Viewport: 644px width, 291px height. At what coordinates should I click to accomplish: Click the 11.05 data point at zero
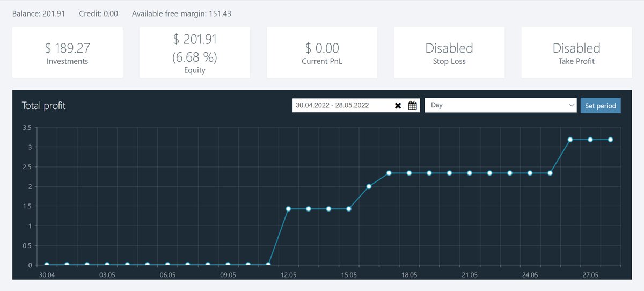(268, 265)
